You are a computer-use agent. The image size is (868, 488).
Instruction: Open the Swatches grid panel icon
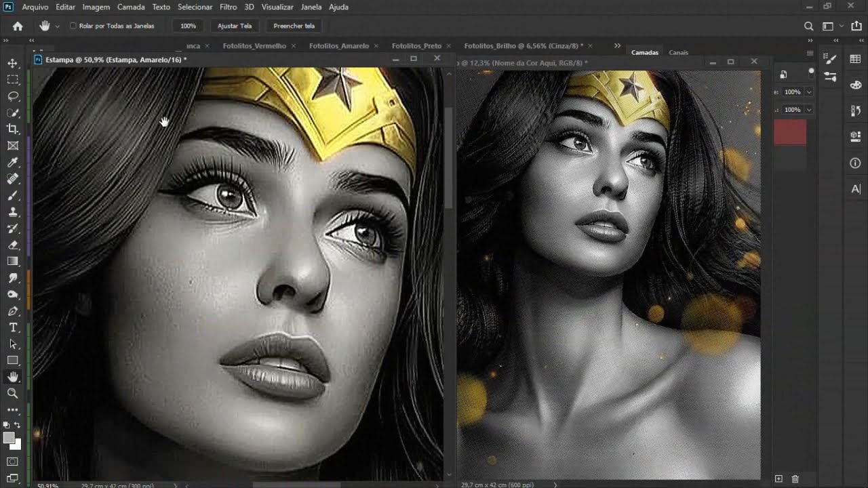click(855, 59)
